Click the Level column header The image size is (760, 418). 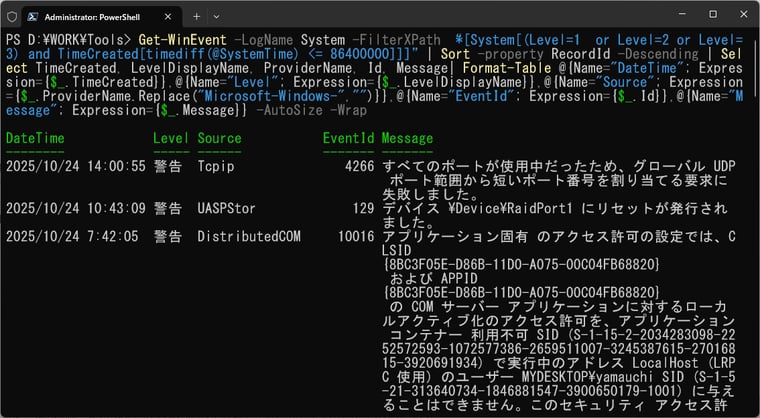coord(171,136)
